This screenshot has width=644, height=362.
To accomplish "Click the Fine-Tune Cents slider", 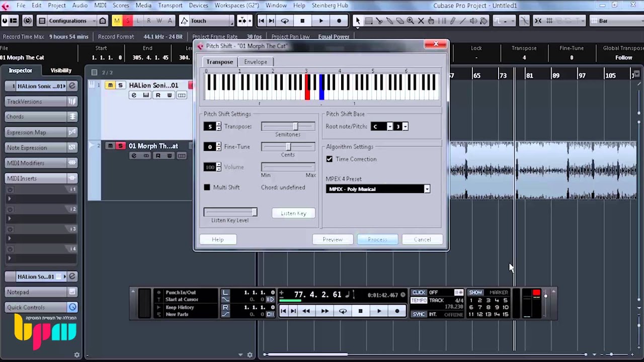I will 288,146.
